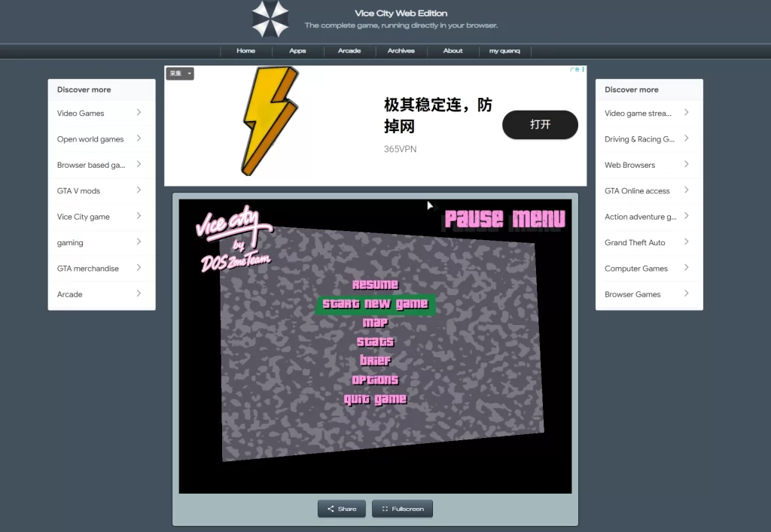Open the Browser Games link
The height and width of the screenshot is (532, 771).
(632, 294)
